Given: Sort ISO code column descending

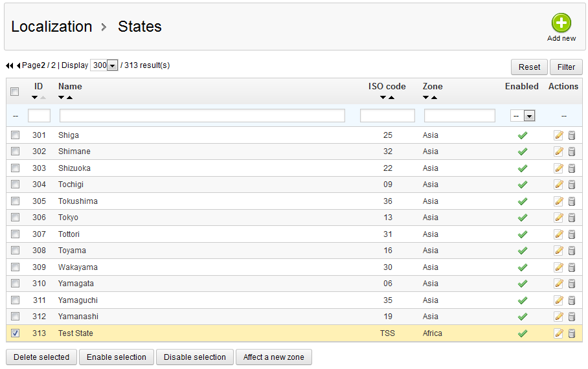Looking at the screenshot, I should pyautogui.click(x=383, y=98).
